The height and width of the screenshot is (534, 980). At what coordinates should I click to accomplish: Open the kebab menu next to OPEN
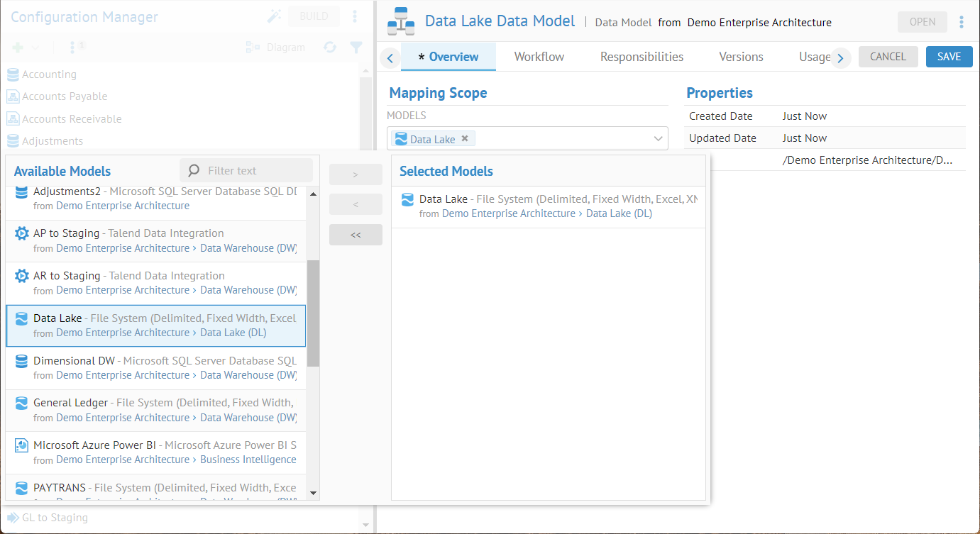[x=962, y=22]
